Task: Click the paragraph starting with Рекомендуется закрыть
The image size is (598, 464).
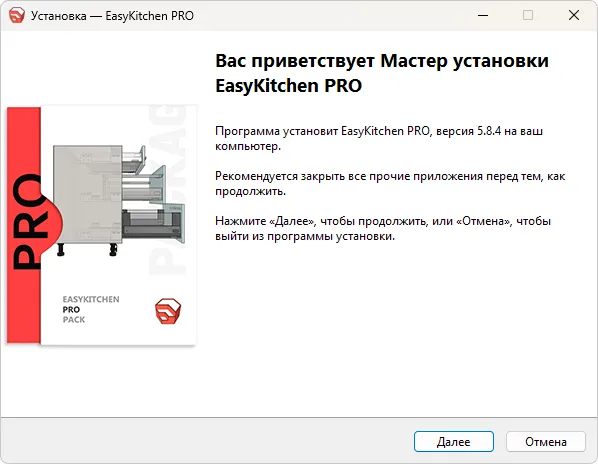Action: (x=390, y=183)
